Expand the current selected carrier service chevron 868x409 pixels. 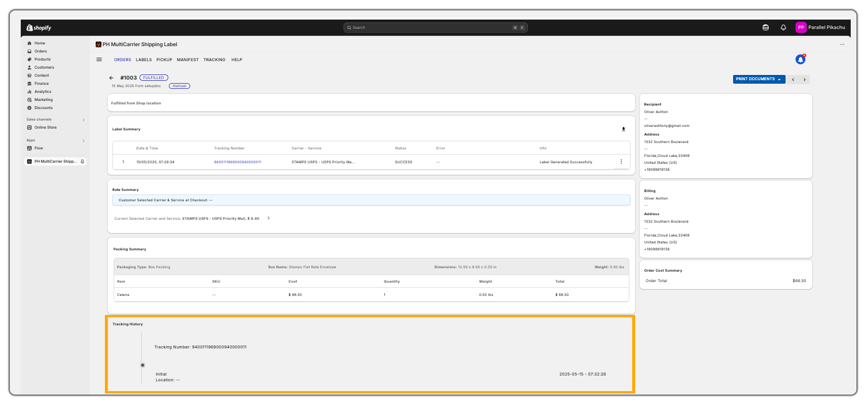pyautogui.click(x=269, y=219)
